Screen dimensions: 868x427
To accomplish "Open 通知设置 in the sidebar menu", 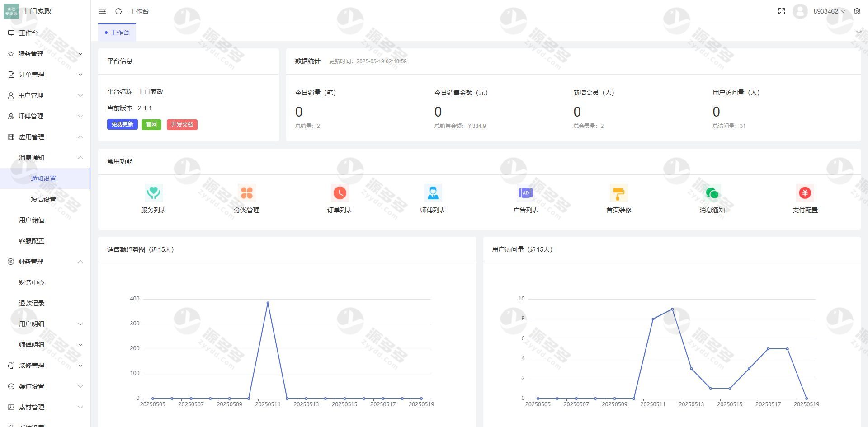I will [x=43, y=178].
